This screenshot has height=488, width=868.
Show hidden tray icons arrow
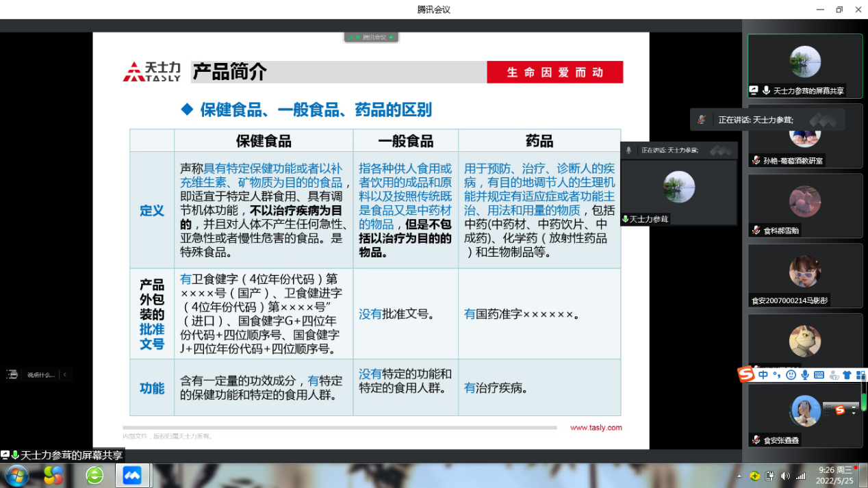(x=739, y=476)
